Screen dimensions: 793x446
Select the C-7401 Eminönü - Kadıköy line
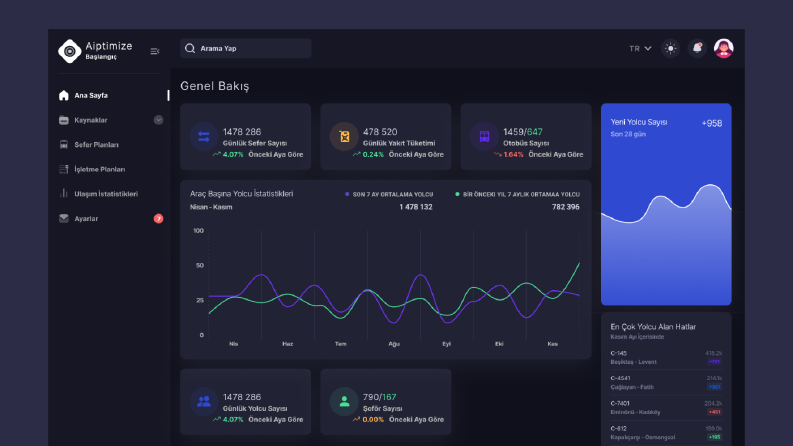pyautogui.click(x=666, y=408)
